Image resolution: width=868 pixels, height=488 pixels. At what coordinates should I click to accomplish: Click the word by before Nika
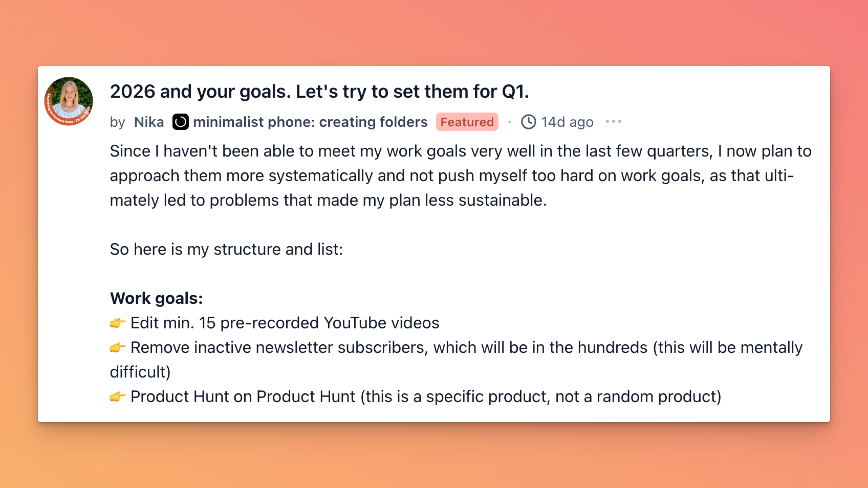(117, 123)
